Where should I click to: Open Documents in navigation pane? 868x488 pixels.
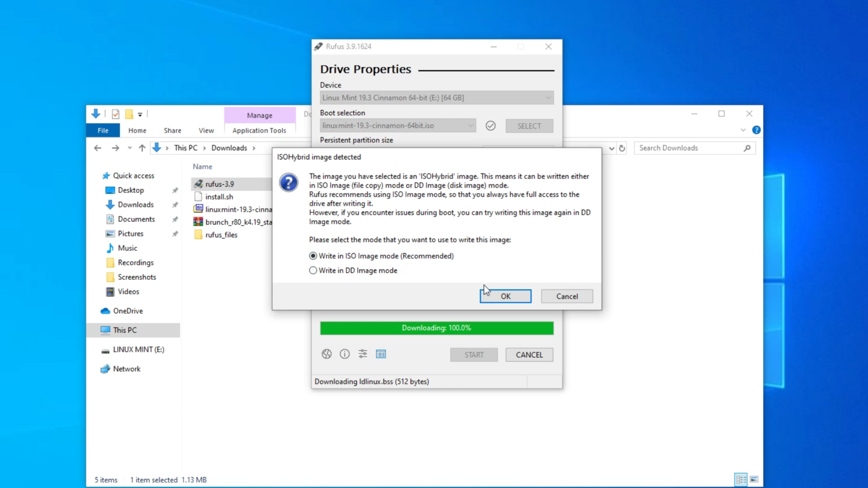(x=136, y=219)
